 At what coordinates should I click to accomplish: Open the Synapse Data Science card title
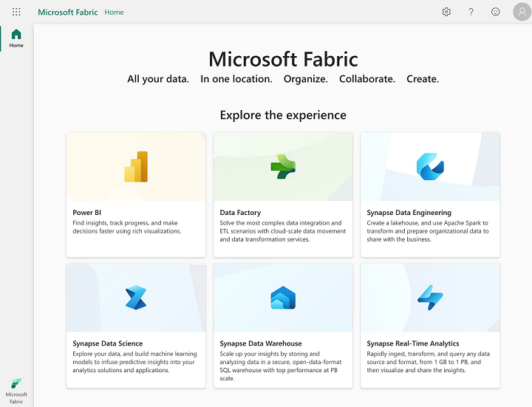click(x=108, y=343)
